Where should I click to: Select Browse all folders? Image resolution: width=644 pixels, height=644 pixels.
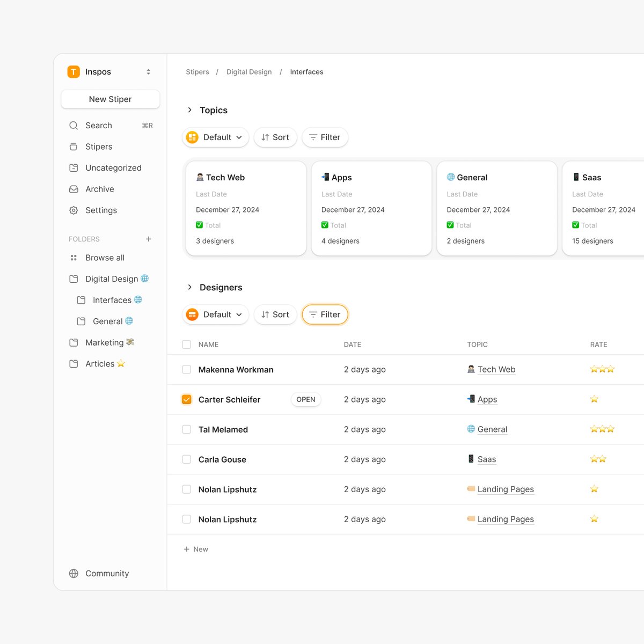(x=105, y=258)
